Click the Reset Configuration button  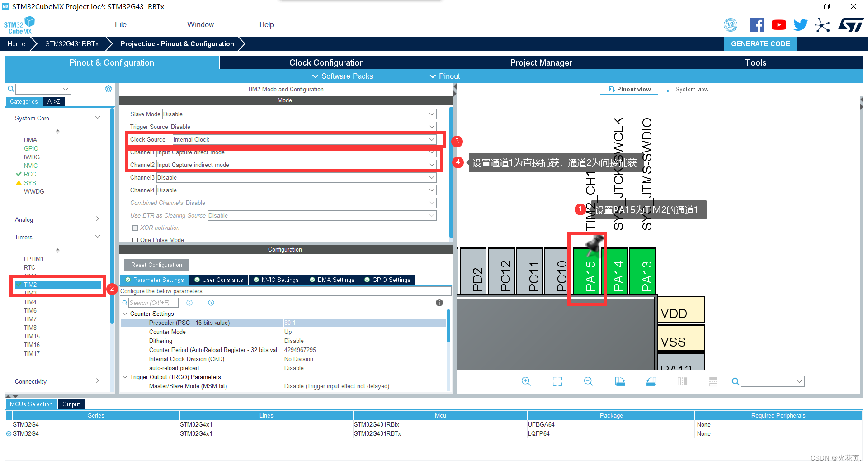coord(156,265)
